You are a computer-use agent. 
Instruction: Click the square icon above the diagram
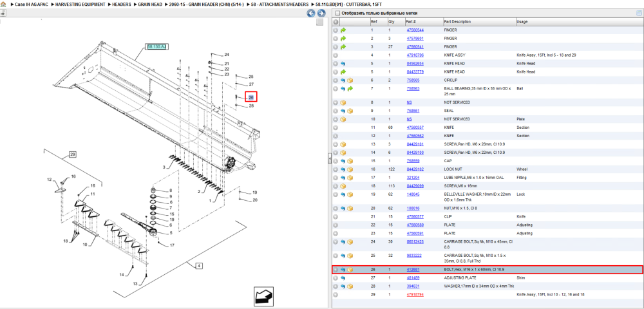coord(319,22)
